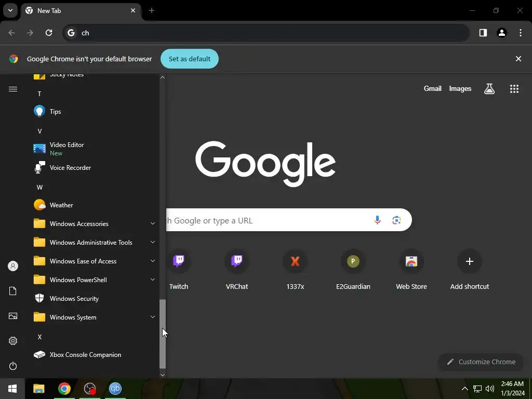
Task: Open Search Labs flask icon
Action: [489, 89]
